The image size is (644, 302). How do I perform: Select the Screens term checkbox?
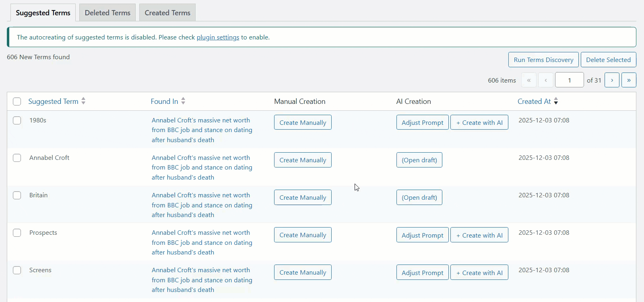coord(17,270)
